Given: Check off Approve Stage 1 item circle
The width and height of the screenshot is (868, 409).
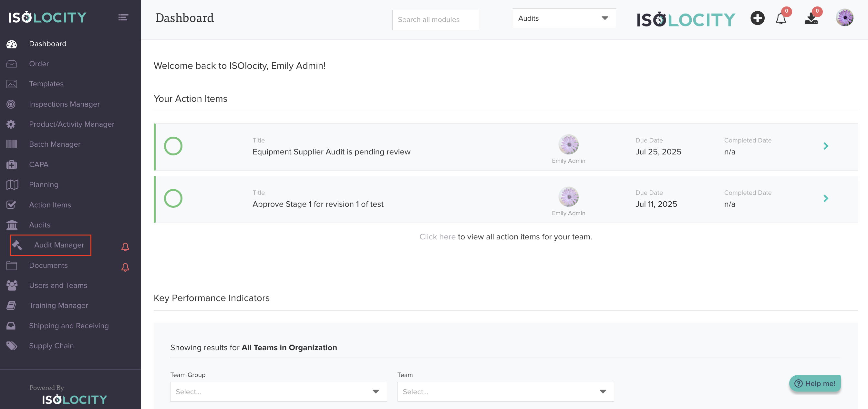Looking at the screenshot, I should [x=173, y=199].
